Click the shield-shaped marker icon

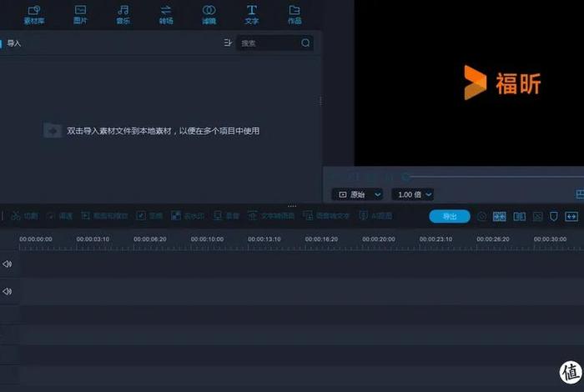tap(554, 217)
